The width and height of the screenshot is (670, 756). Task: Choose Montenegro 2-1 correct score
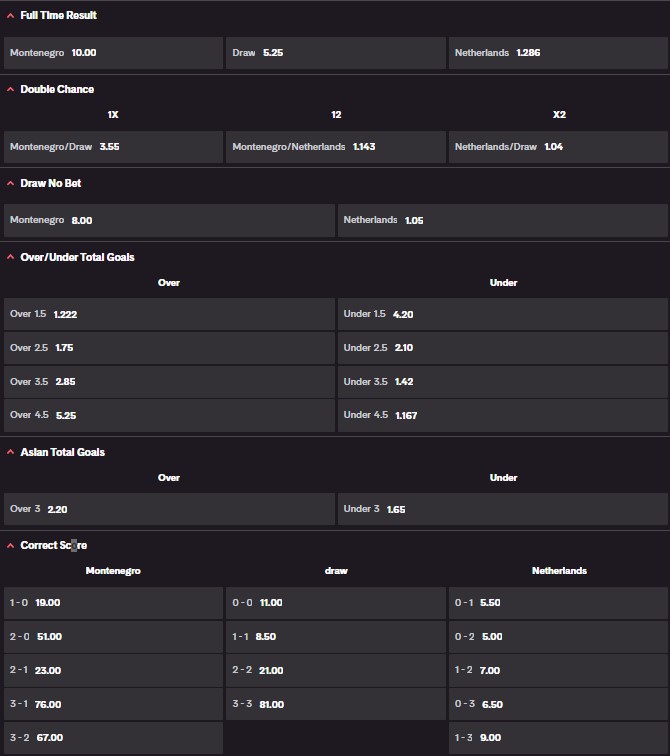coord(113,671)
